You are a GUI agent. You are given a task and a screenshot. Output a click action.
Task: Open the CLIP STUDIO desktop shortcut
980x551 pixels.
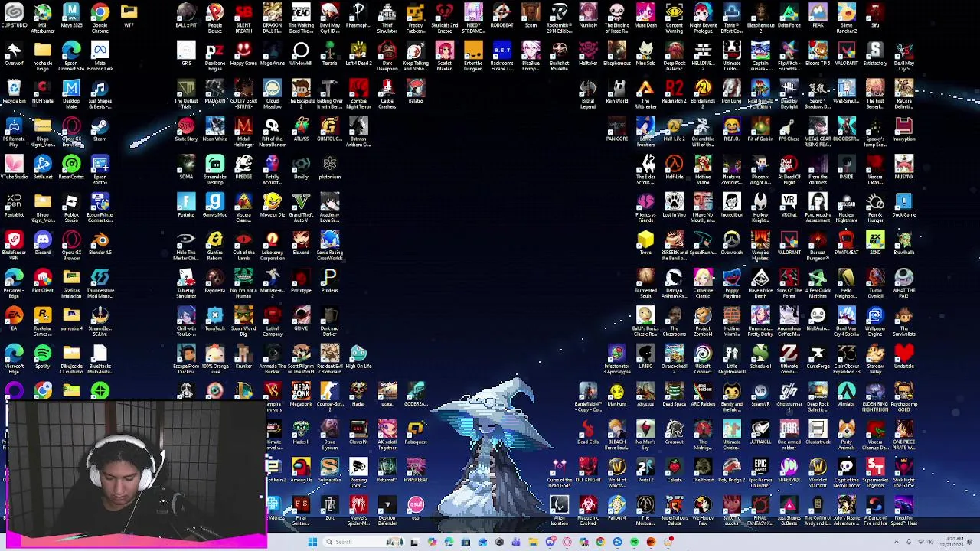click(x=14, y=17)
